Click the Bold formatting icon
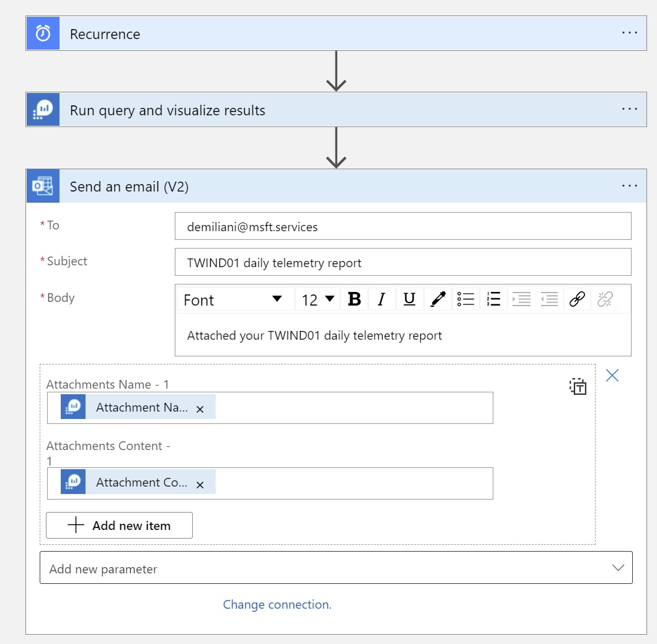The width and height of the screenshot is (657, 644). [355, 299]
